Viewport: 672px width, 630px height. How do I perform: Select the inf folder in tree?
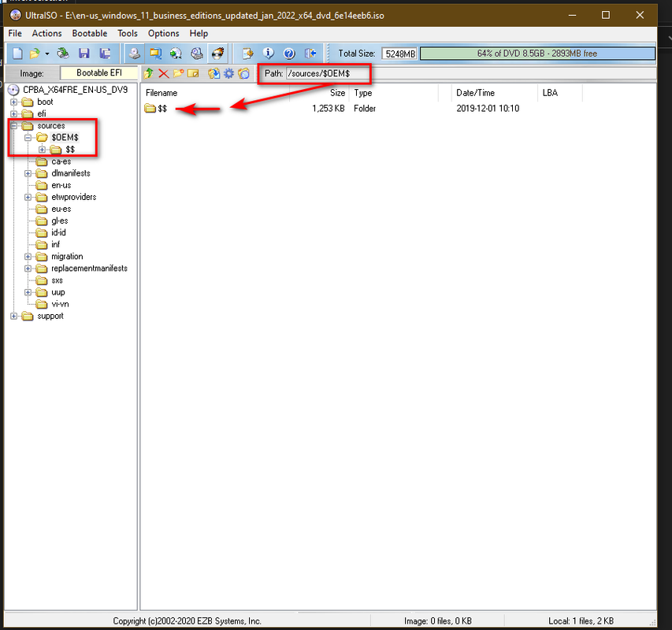(x=55, y=245)
